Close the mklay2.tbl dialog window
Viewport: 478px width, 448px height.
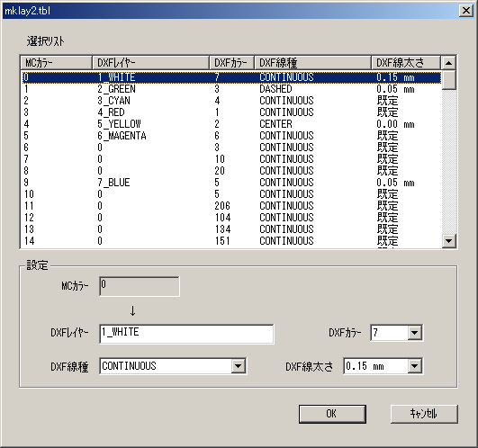pyautogui.click(x=466, y=11)
